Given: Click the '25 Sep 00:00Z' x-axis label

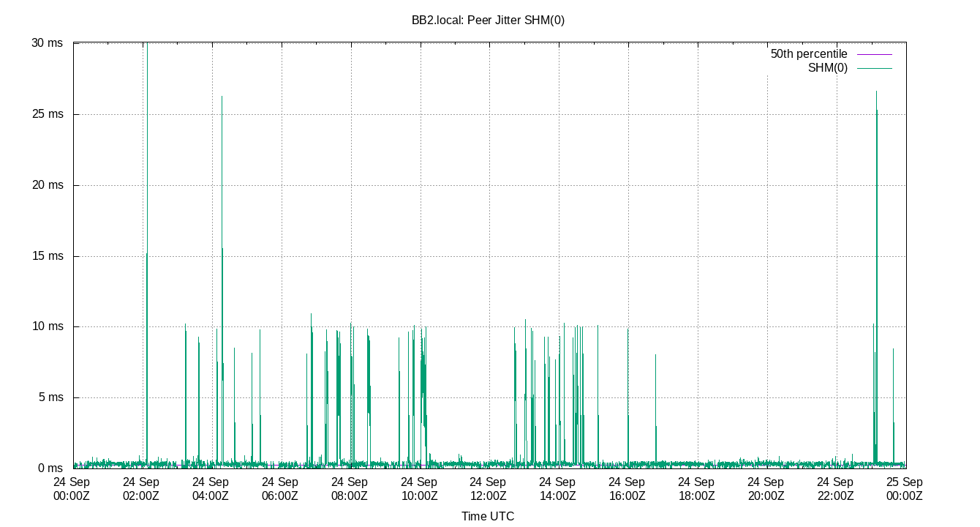Looking at the screenshot, I should tap(905, 489).
